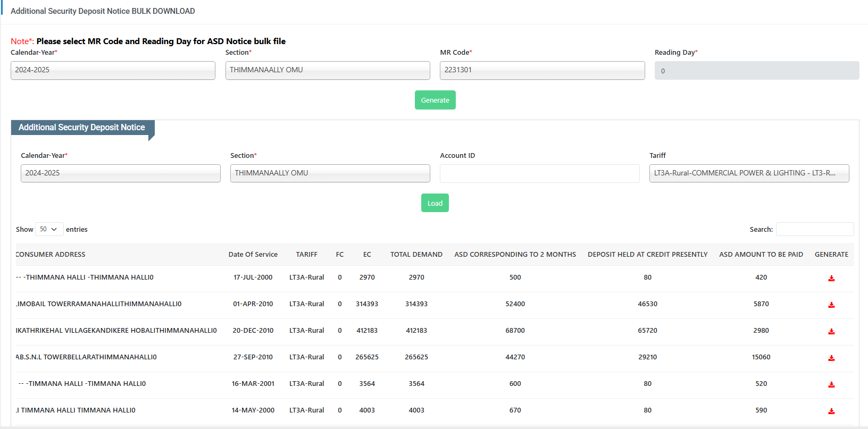Focus the Account ID input field
Image resolution: width=868 pixels, height=429 pixels.
[539, 173]
